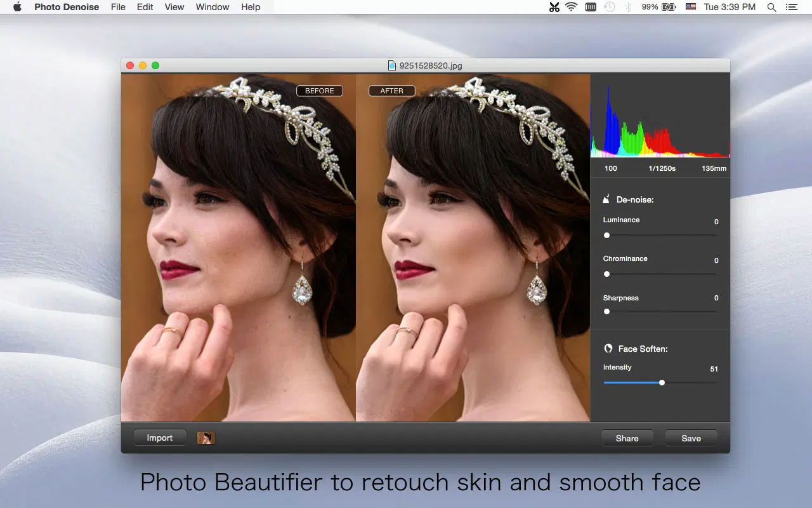Click the Luminance slider handle
The height and width of the screenshot is (508, 812).
click(606, 235)
